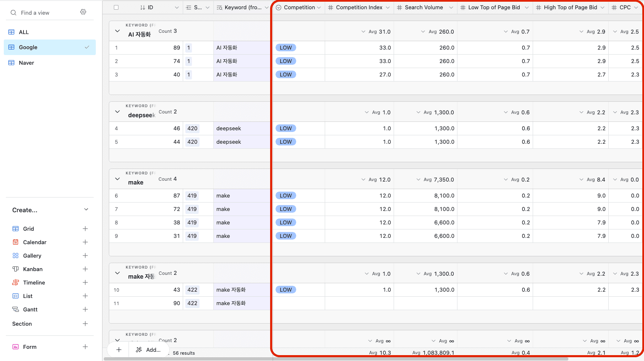644x361 pixels.
Task: Collapse the make 자동화 keyword group
Action: point(118,273)
